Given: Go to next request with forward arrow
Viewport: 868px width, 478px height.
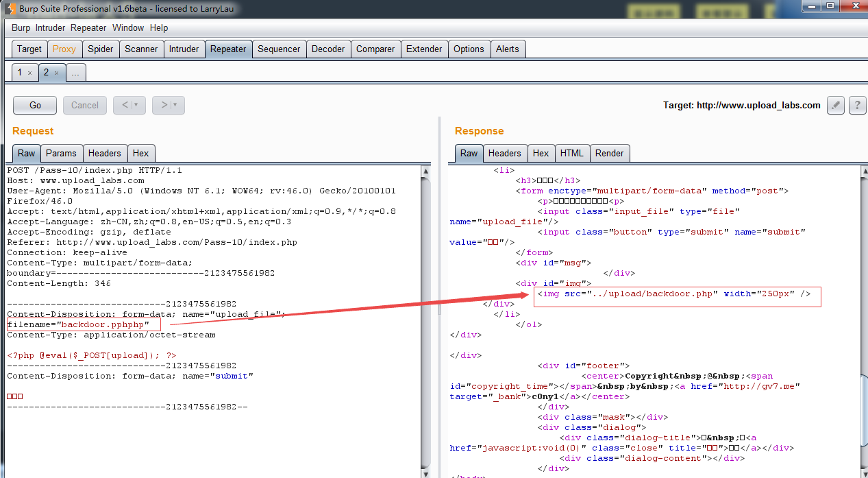Looking at the screenshot, I should pos(164,105).
